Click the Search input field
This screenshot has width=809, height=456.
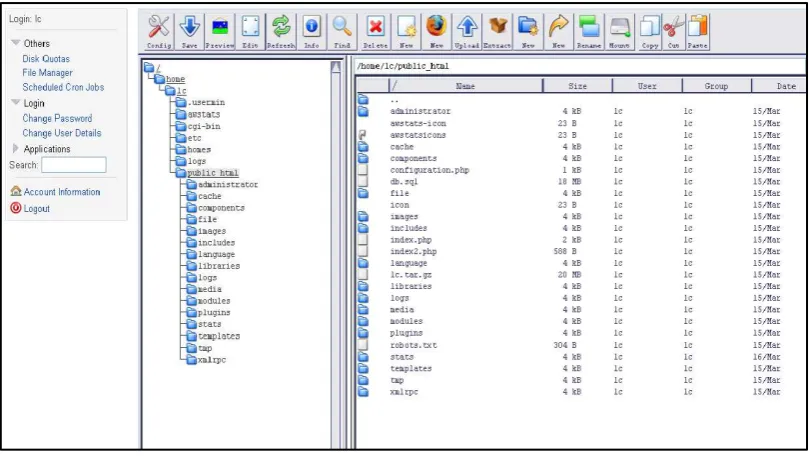coord(74,165)
